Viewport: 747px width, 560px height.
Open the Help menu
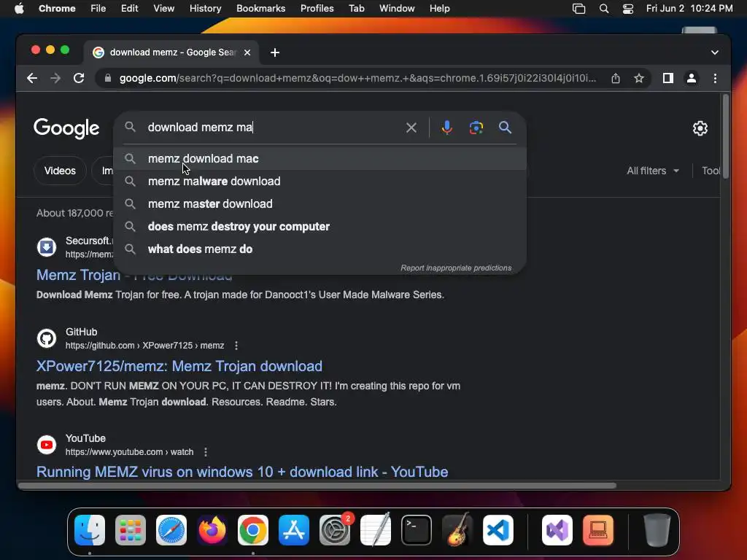pyautogui.click(x=439, y=9)
